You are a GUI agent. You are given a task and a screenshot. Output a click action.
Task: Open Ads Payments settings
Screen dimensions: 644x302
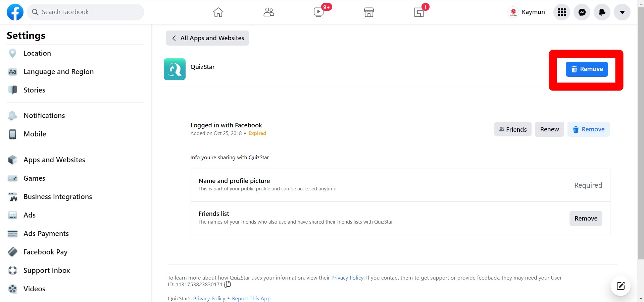76,234
